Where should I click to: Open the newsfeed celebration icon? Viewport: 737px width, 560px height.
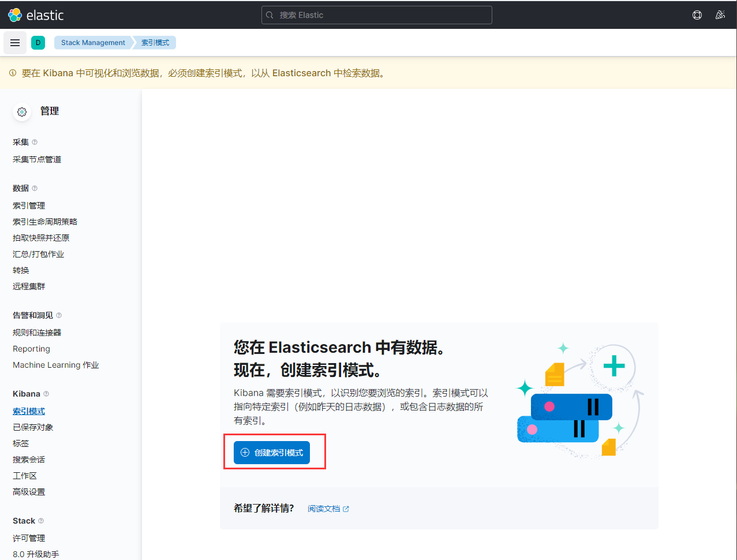720,15
